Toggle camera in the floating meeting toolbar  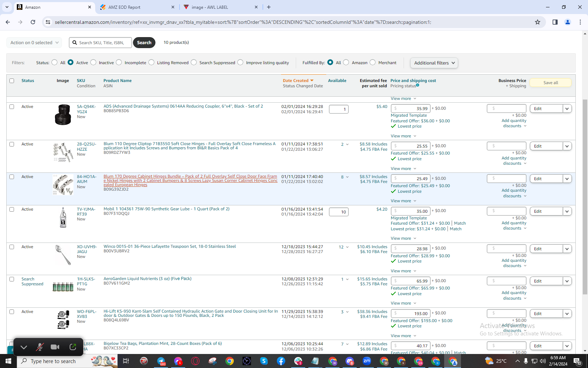click(55, 347)
